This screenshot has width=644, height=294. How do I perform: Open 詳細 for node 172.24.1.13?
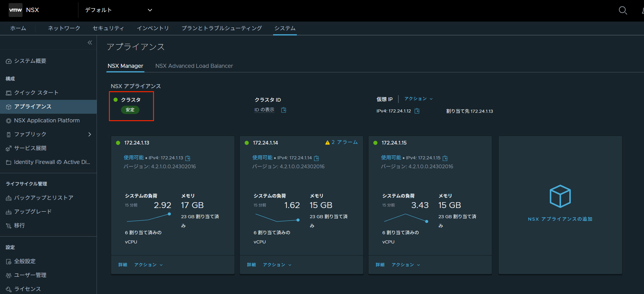(123, 265)
